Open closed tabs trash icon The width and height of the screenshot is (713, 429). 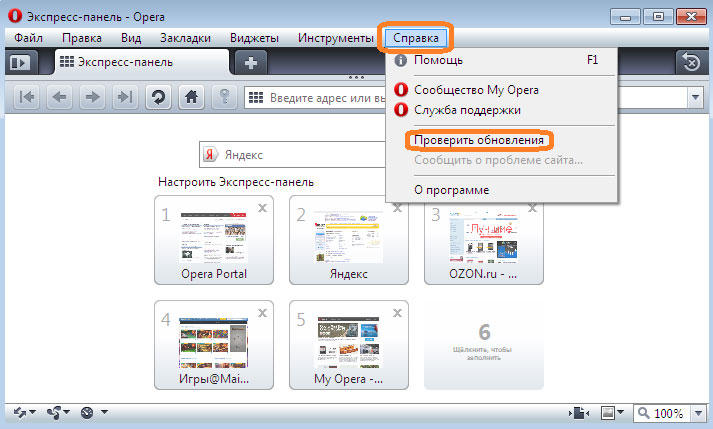(691, 62)
